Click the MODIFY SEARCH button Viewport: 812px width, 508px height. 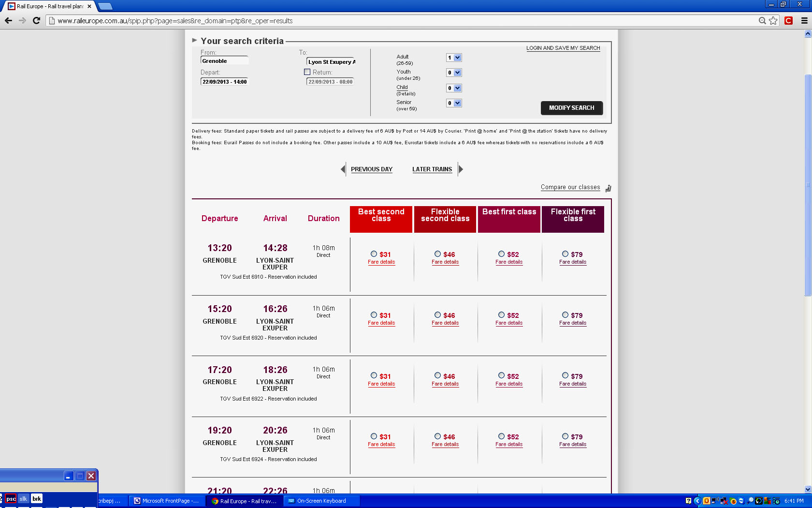pyautogui.click(x=572, y=108)
